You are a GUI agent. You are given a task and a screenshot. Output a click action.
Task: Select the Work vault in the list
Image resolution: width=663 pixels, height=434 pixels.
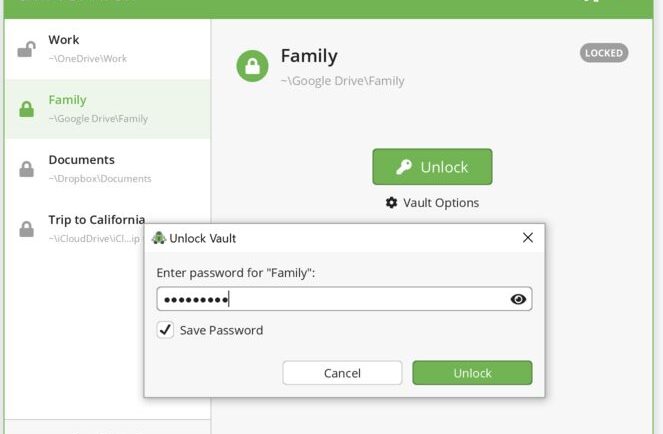pyautogui.click(x=107, y=49)
